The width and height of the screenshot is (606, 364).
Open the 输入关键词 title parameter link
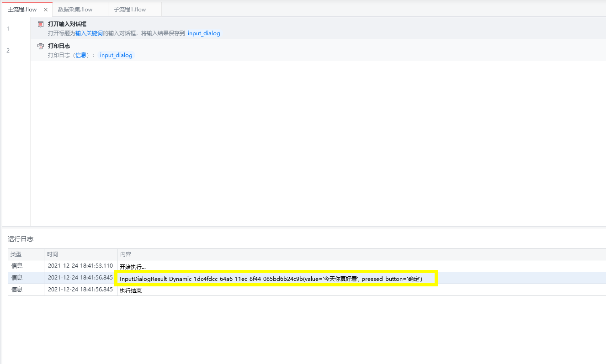89,33
